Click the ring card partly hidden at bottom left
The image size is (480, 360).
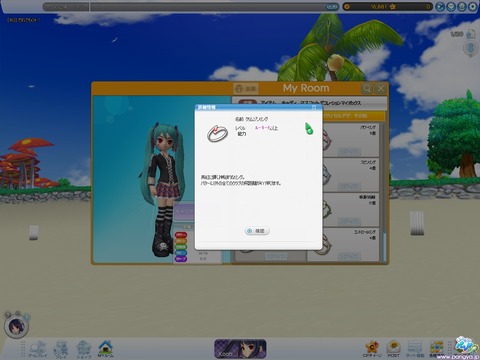click(270, 256)
